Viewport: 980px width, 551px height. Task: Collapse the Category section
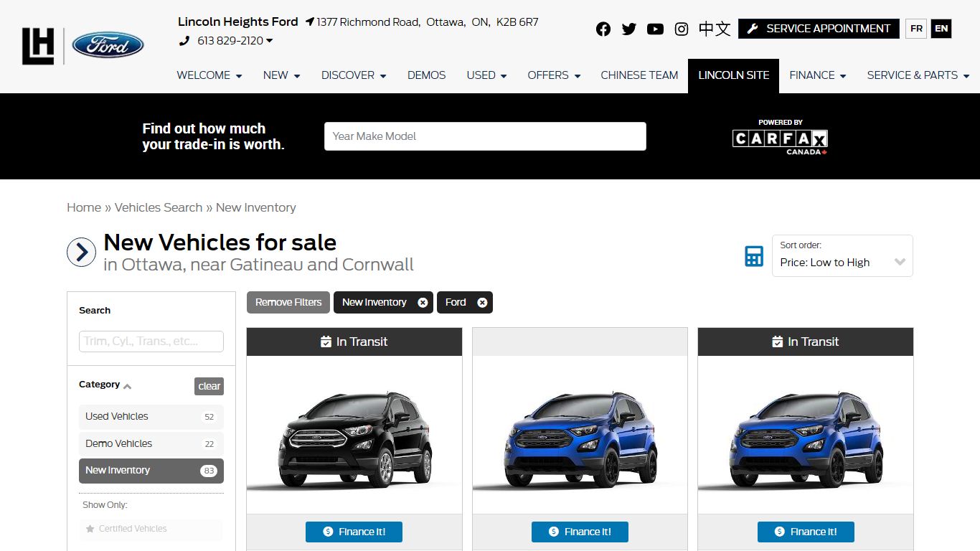pos(105,385)
